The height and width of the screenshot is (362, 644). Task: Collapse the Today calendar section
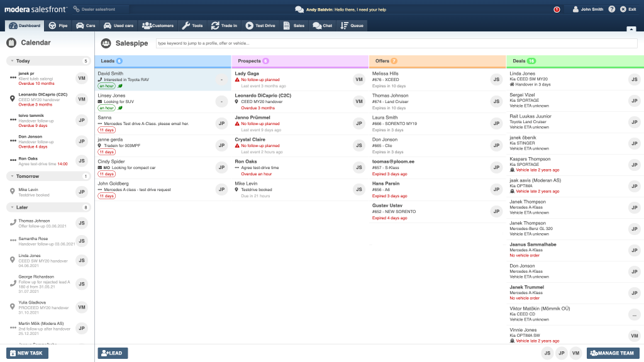tap(11, 61)
